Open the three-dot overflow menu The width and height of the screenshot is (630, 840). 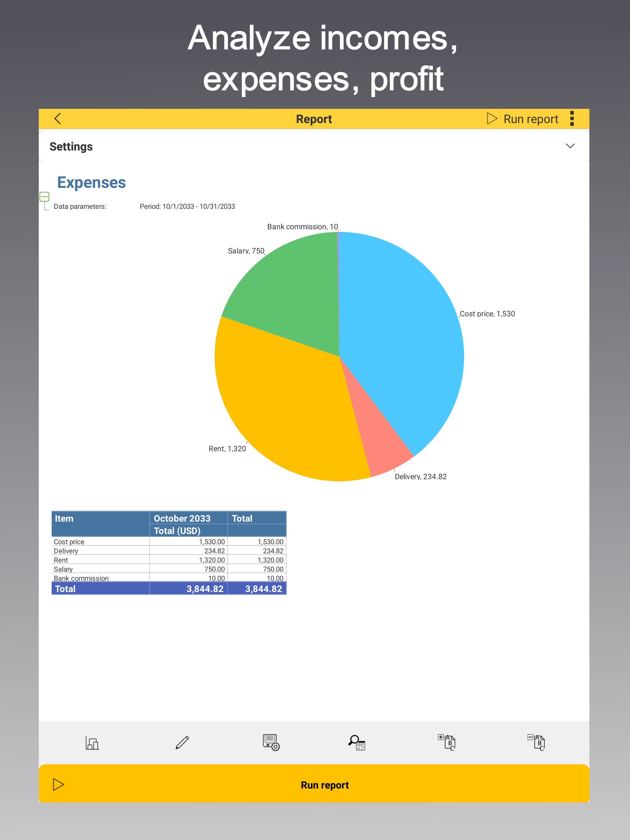pyautogui.click(x=572, y=118)
